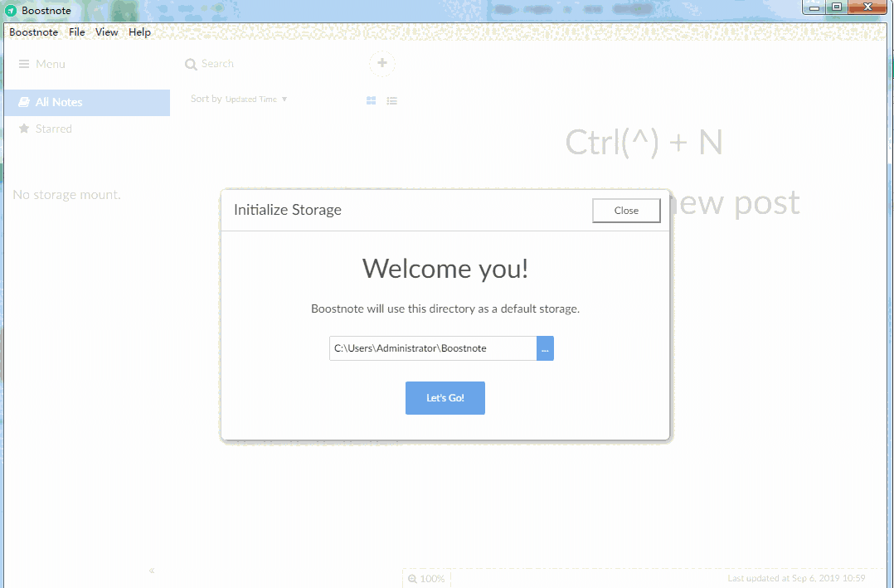Viewport: 894px width, 588px height.
Task: Switch to list view icon
Action: click(x=391, y=100)
